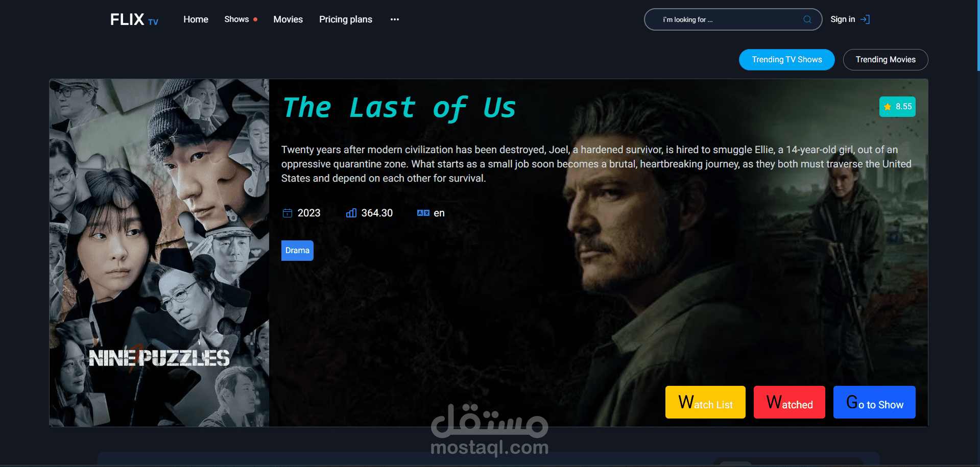Click the search magnifier icon

pos(807,19)
